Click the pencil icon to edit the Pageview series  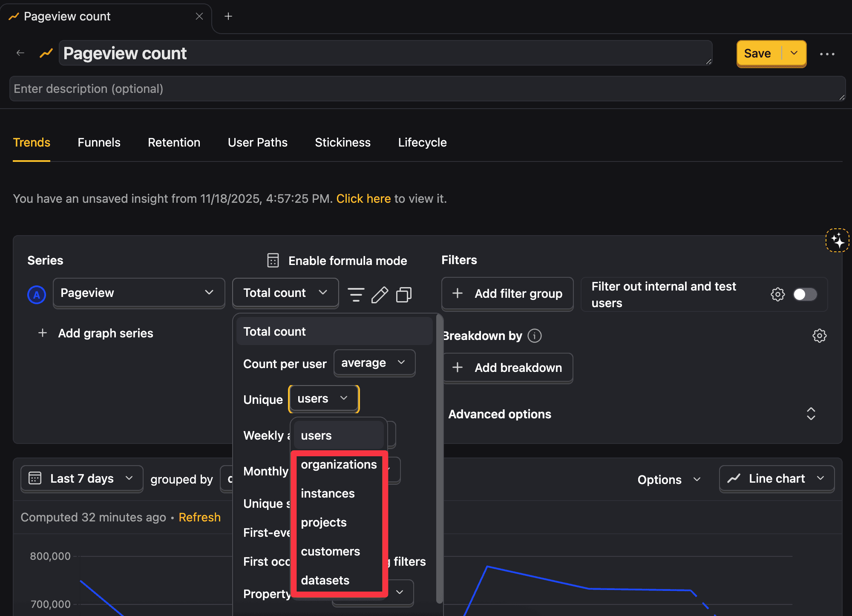(x=380, y=294)
